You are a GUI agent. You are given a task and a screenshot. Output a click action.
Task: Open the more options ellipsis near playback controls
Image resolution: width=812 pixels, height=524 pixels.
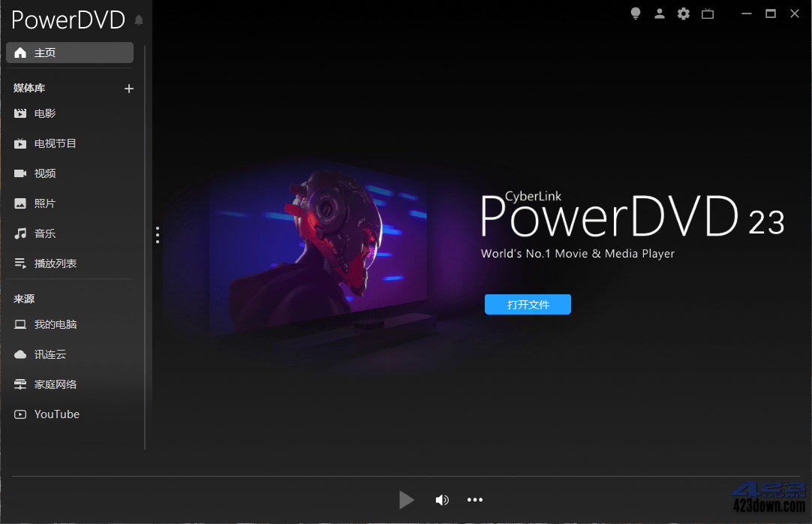475,499
